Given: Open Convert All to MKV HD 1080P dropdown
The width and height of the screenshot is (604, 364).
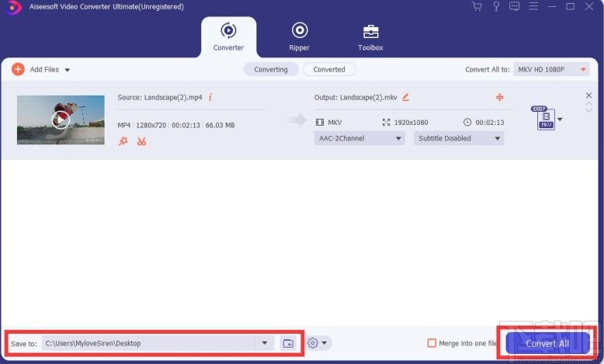Looking at the screenshot, I should click(x=551, y=69).
